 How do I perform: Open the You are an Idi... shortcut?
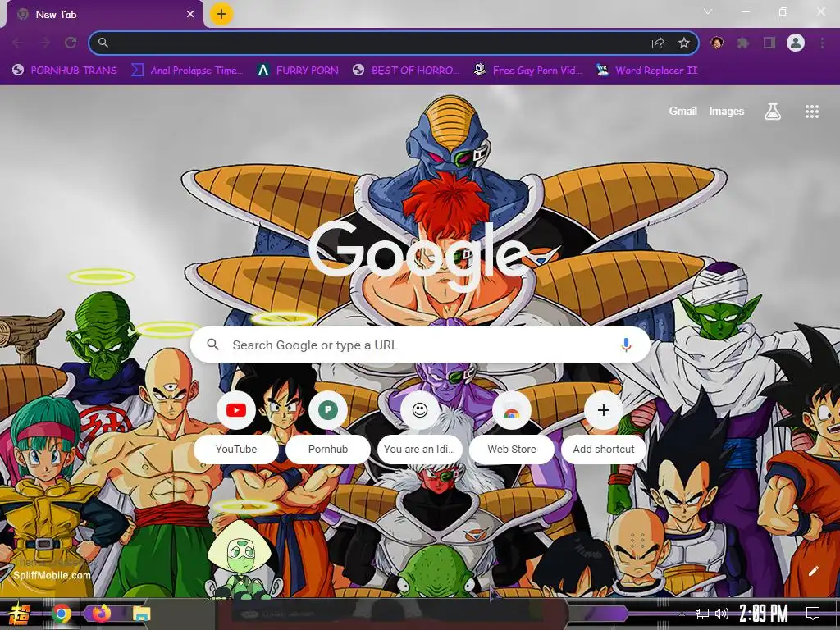pyautogui.click(x=420, y=427)
